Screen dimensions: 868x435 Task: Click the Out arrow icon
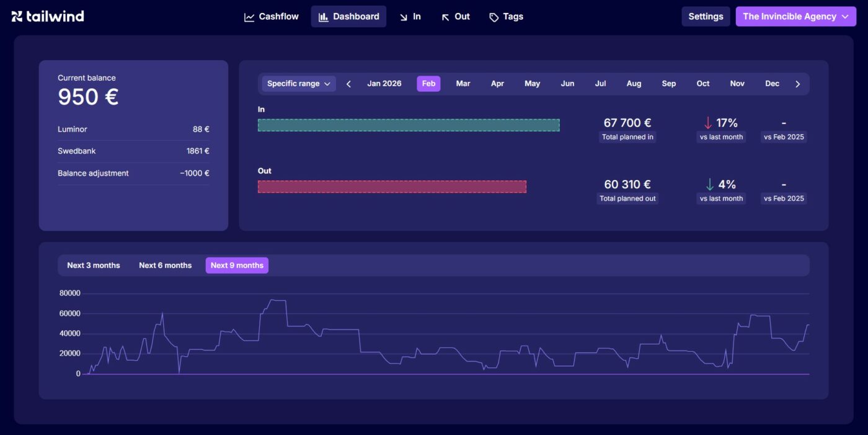coord(445,17)
